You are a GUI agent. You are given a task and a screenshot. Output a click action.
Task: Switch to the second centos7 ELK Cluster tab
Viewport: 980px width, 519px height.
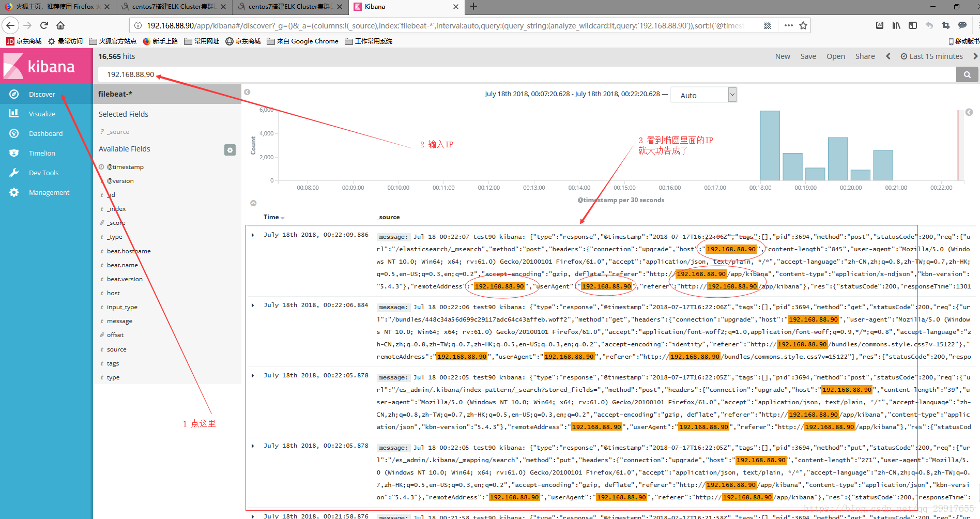(x=290, y=7)
